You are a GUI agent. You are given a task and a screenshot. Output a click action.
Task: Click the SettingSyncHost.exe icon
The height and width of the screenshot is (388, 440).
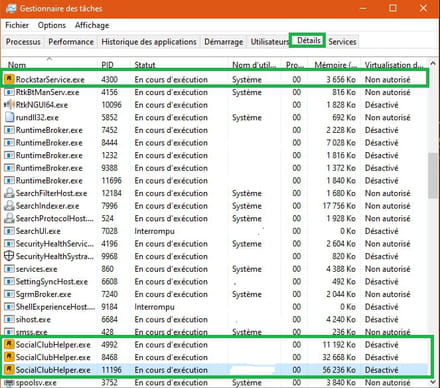9,282
